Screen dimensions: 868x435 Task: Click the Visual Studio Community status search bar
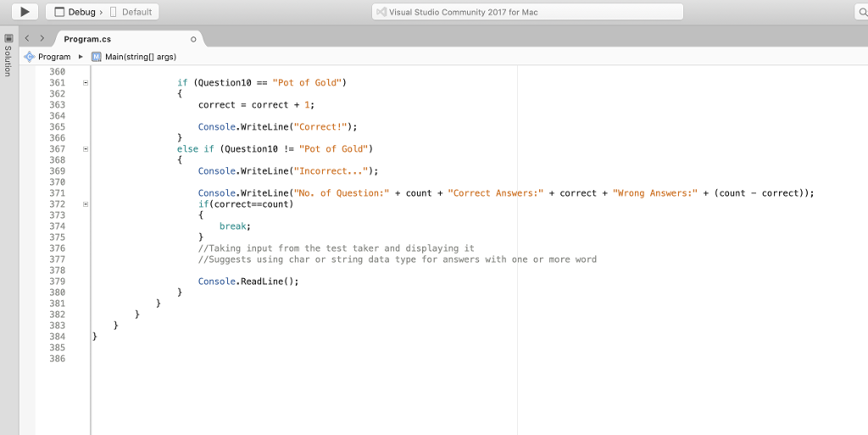(527, 12)
